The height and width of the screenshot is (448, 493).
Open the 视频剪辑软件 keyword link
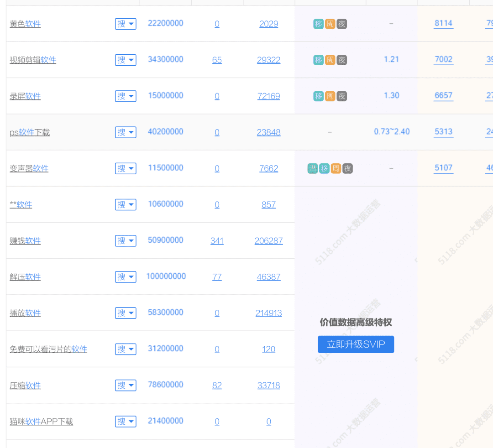pos(33,60)
